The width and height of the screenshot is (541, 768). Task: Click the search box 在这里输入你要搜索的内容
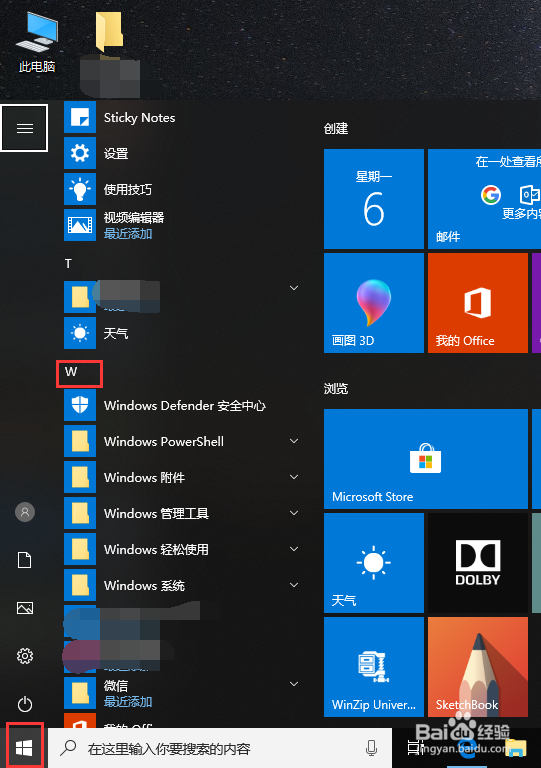(220, 748)
